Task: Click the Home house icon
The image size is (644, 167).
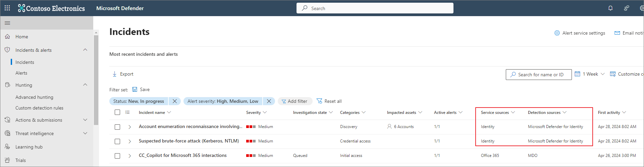Action: pyautogui.click(x=7, y=36)
